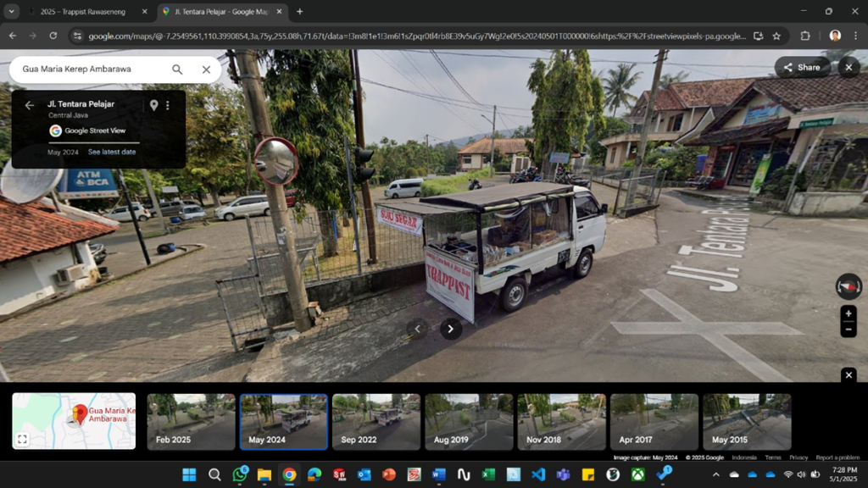Bookmark this page with the star icon
The image size is (868, 488).
click(776, 36)
